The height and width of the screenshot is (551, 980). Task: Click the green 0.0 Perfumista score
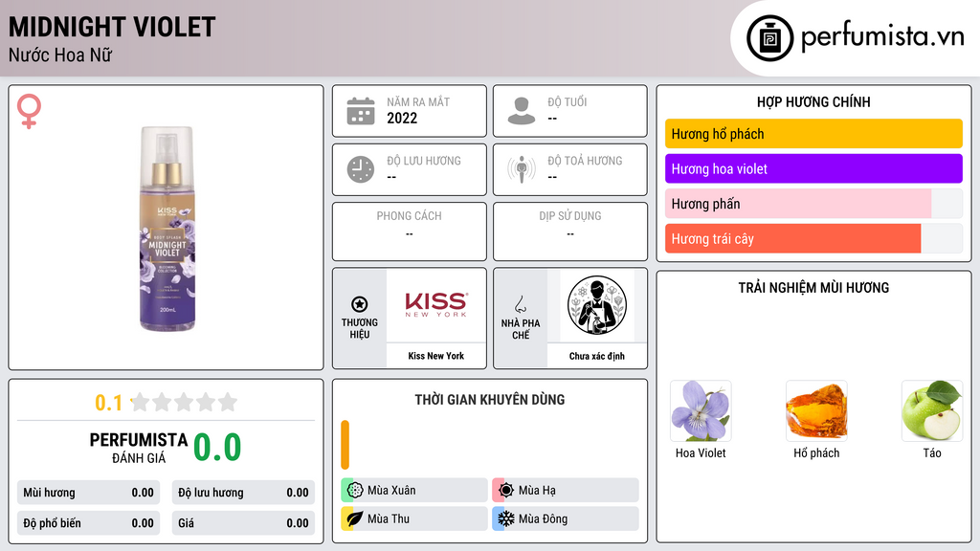point(217,447)
